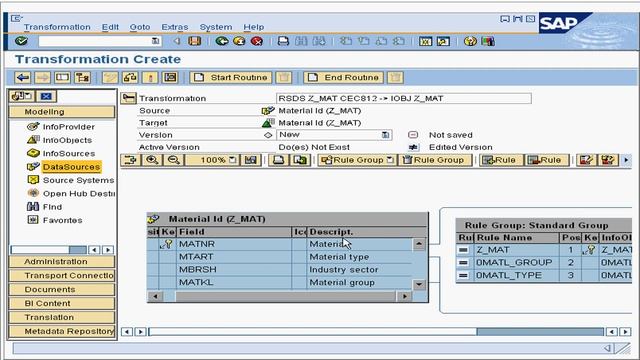Expand the toolbar overflow arrow at right
Image resolution: width=640 pixels, height=360 pixels.
pyautogui.click(x=626, y=160)
